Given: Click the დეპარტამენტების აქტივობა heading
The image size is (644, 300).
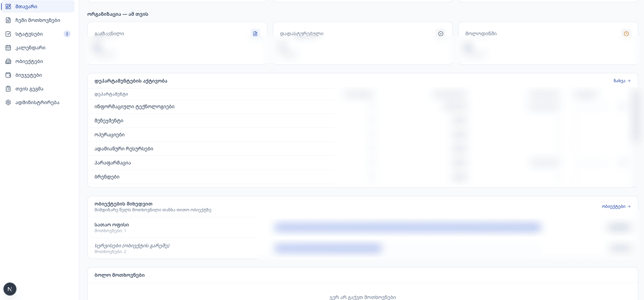Looking at the screenshot, I should pyautogui.click(x=131, y=81).
